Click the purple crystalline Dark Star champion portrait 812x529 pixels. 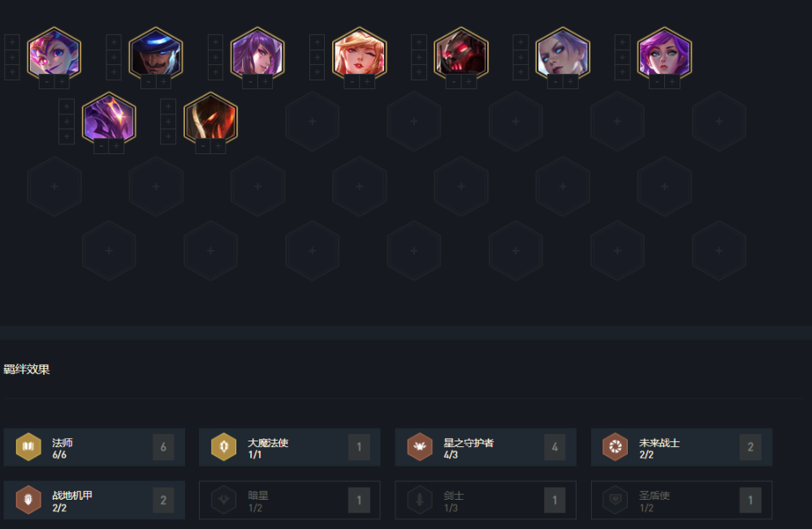109,118
